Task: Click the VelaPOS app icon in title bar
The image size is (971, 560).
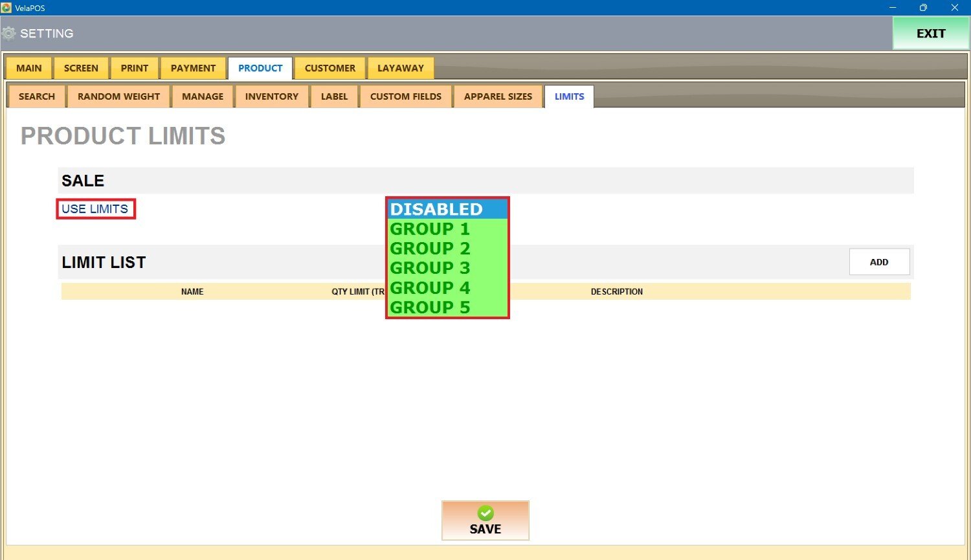Action: click(x=6, y=8)
